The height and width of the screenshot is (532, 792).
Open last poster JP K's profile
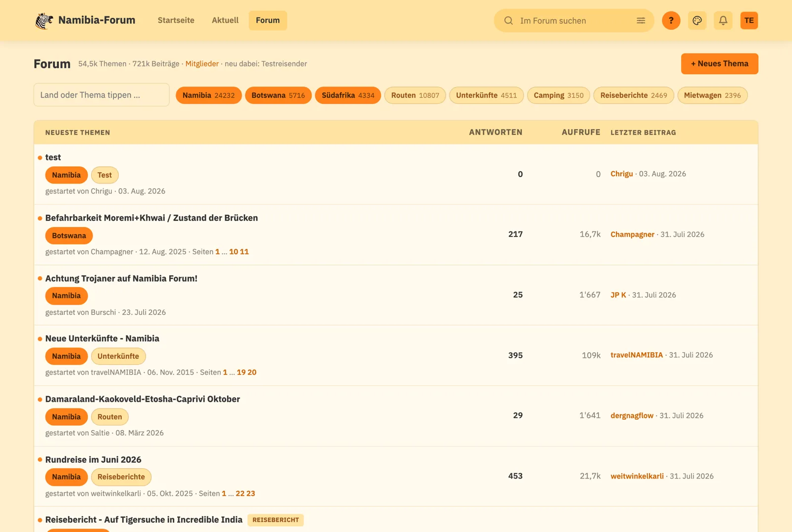coord(618,295)
